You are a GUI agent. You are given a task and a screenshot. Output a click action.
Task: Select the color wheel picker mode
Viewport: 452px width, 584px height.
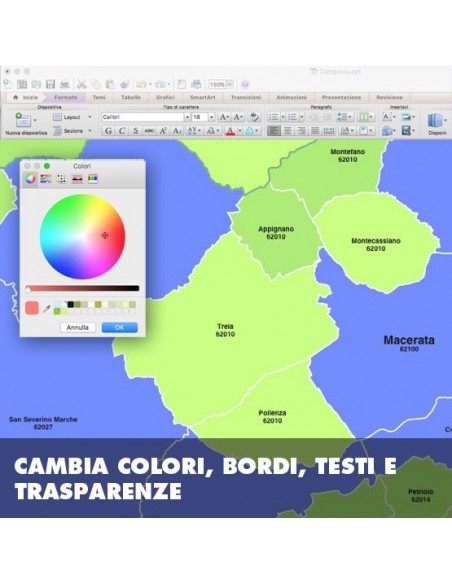31,178
